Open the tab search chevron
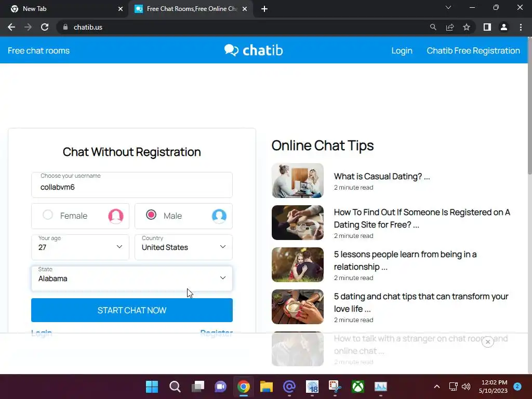The height and width of the screenshot is (399, 532). 448,7
